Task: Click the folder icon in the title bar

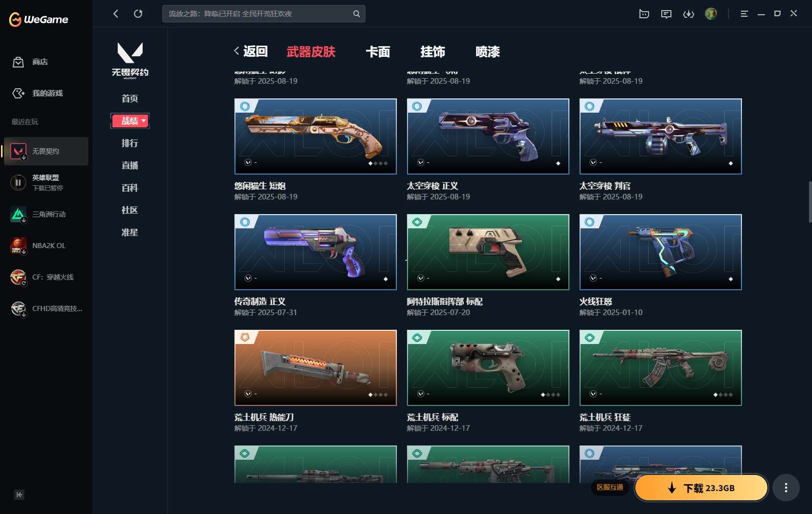Action: (x=644, y=14)
